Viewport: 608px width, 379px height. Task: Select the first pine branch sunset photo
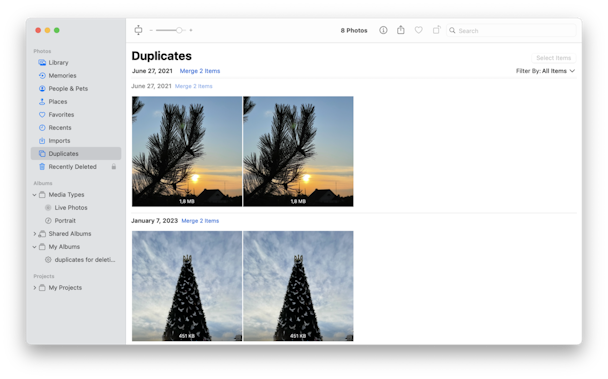(x=187, y=151)
